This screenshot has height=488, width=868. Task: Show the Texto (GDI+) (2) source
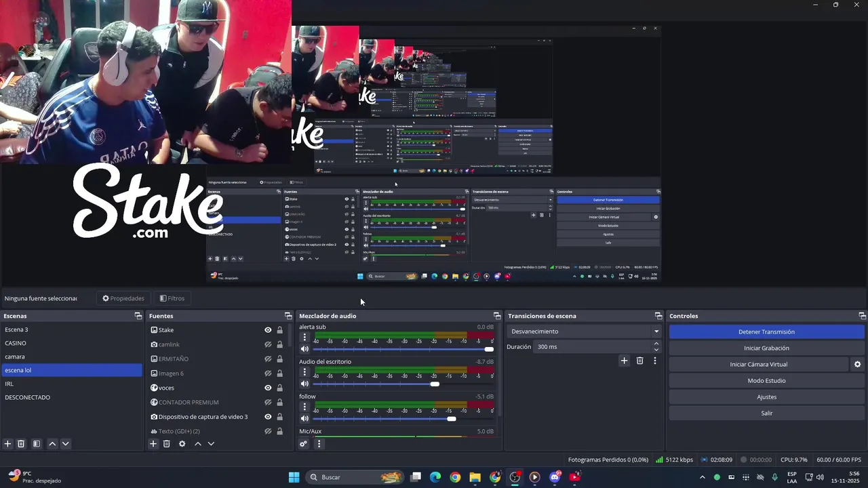coord(268,431)
